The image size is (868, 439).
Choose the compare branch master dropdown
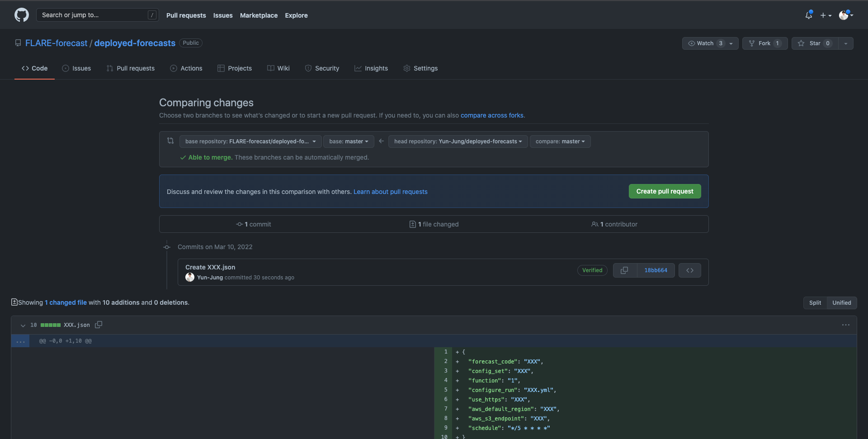pyautogui.click(x=560, y=142)
